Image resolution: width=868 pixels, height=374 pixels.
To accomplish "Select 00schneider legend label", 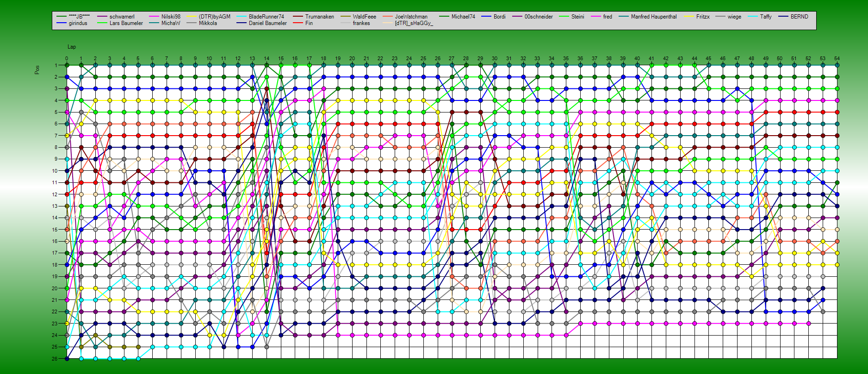I will click(539, 17).
